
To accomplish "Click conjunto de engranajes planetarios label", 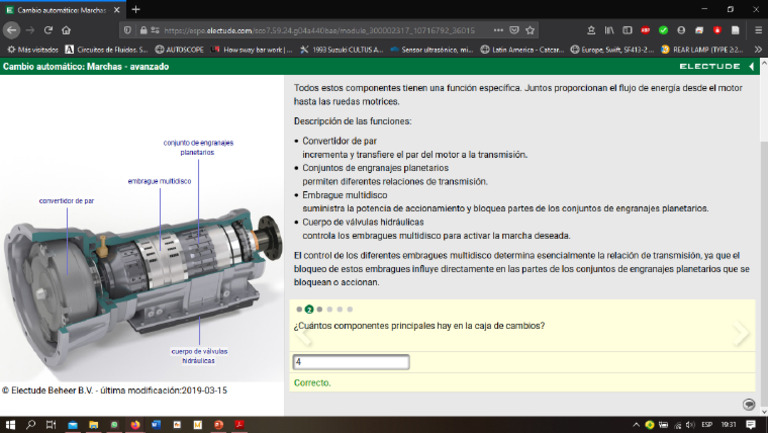I will pyautogui.click(x=198, y=147).
